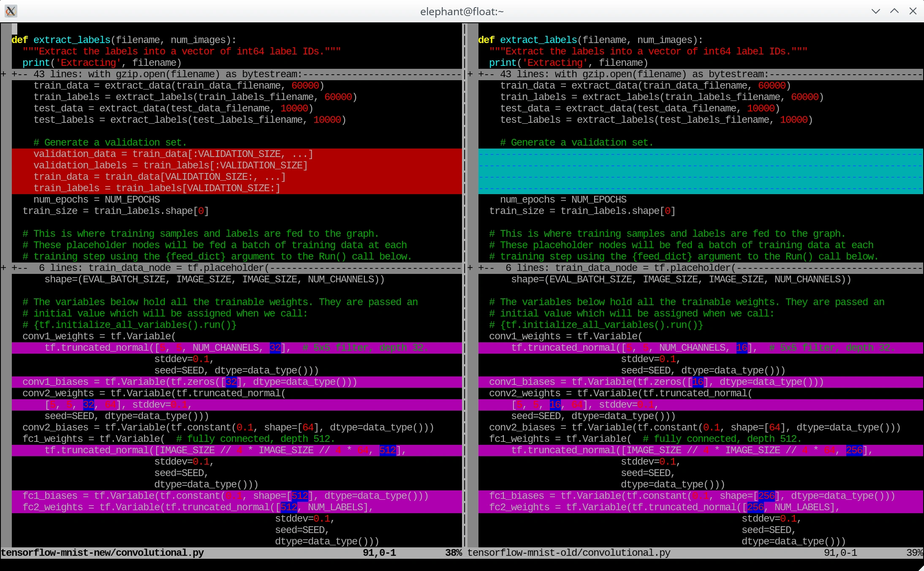The width and height of the screenshot is (924, 571).
Task: Click the elephant@float:~ window title text
Action: [x=462, y=11]
